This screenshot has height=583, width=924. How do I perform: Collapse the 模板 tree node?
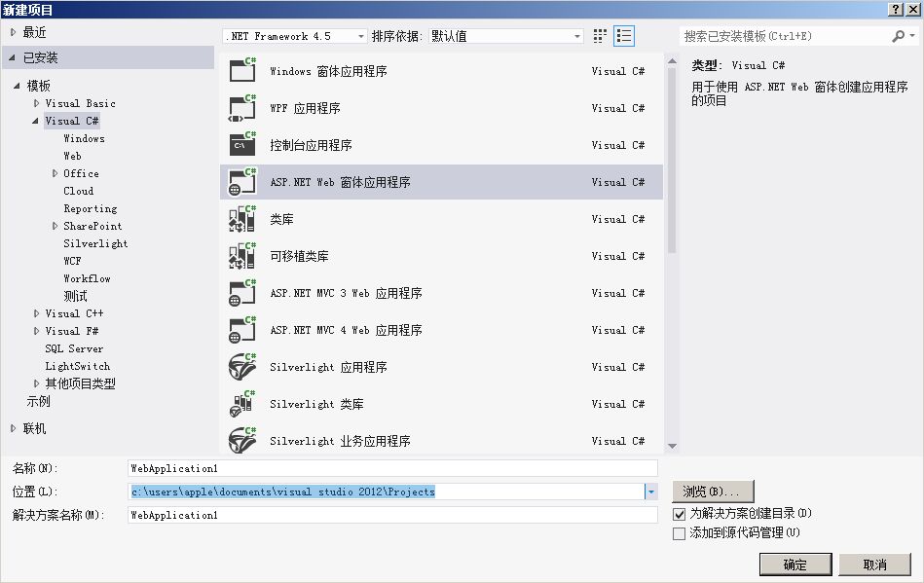pos(17,86)
